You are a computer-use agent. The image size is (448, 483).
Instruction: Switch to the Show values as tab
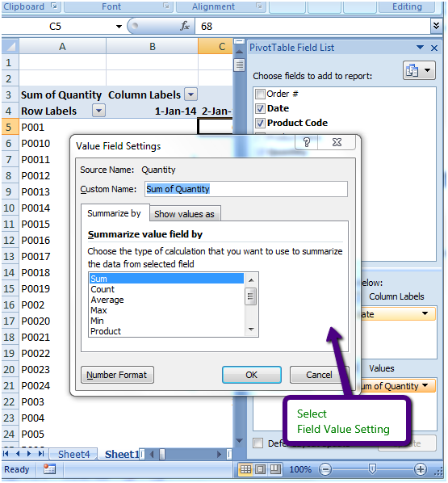pos(185,214)
